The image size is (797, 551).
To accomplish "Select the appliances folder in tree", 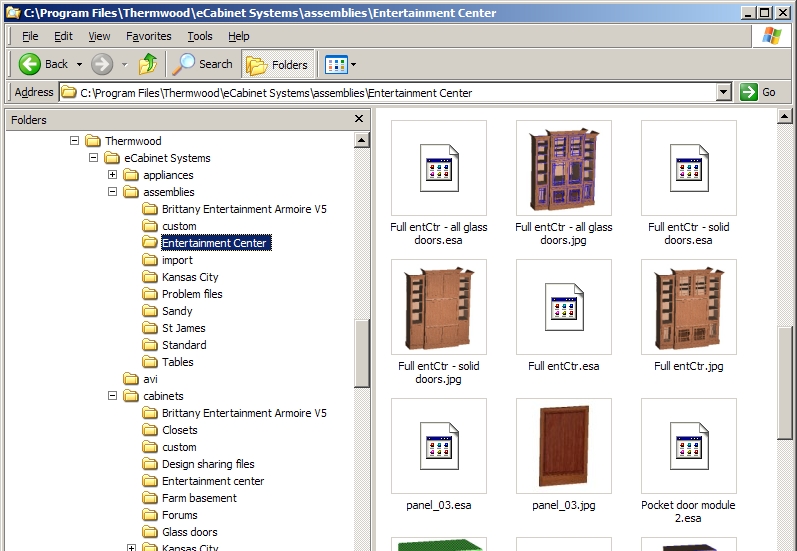I will 159,175.
